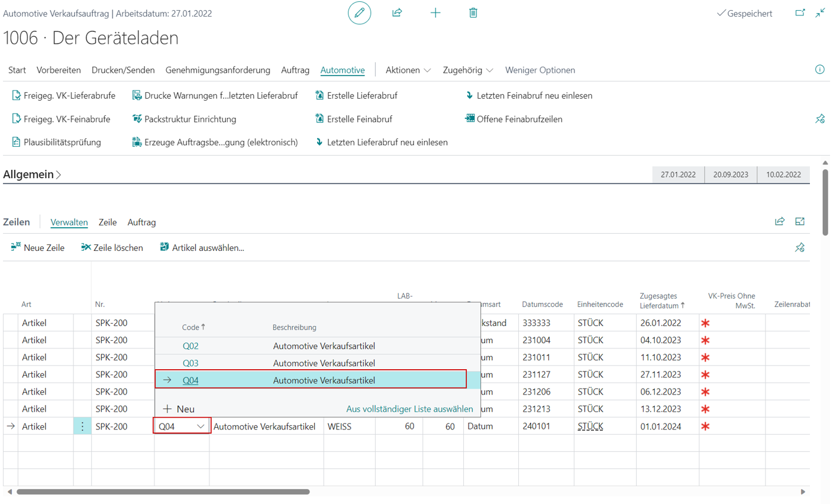
Task: Expand the Aktionen dropdown menu
Action: pyautogui.click(x=408, y=70)
